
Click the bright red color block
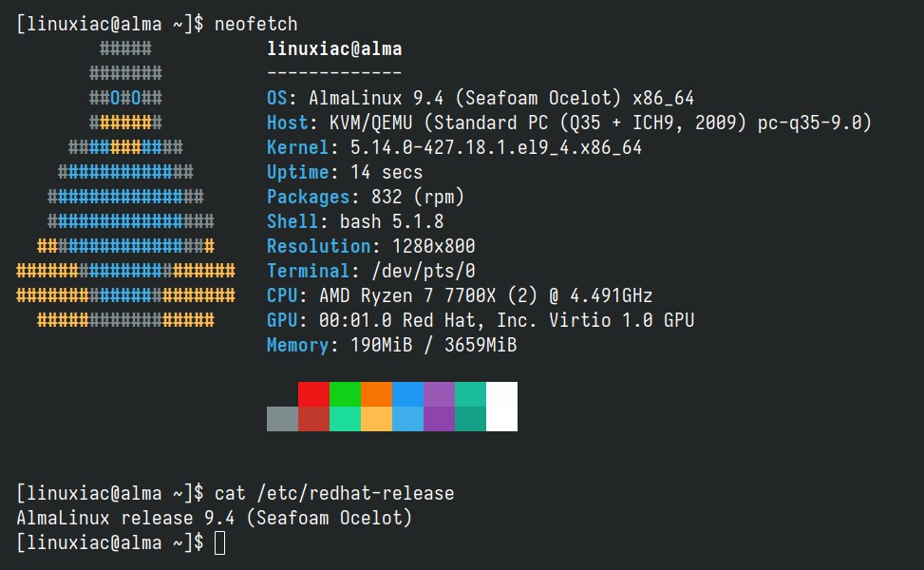tap(313, 394)
